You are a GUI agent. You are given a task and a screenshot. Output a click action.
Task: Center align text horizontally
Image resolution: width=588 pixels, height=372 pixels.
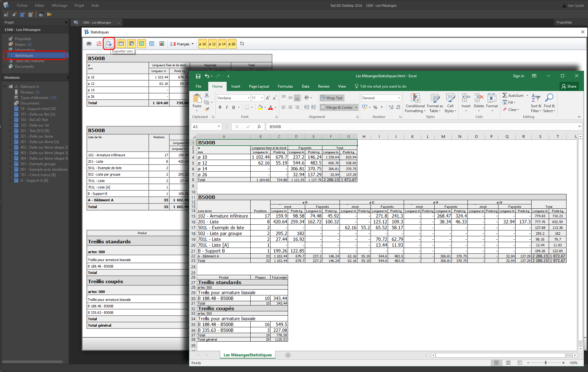point(290,107)
